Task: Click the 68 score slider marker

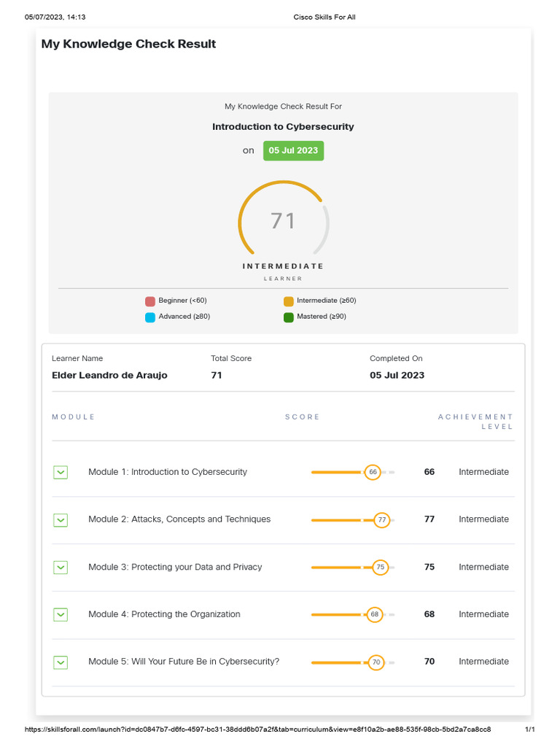Action: pos(374,615)
